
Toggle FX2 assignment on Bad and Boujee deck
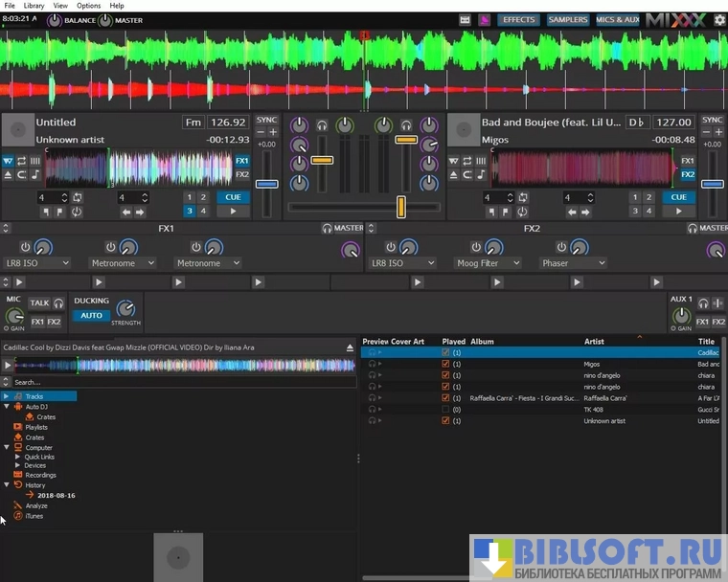[x=688, y=175]
